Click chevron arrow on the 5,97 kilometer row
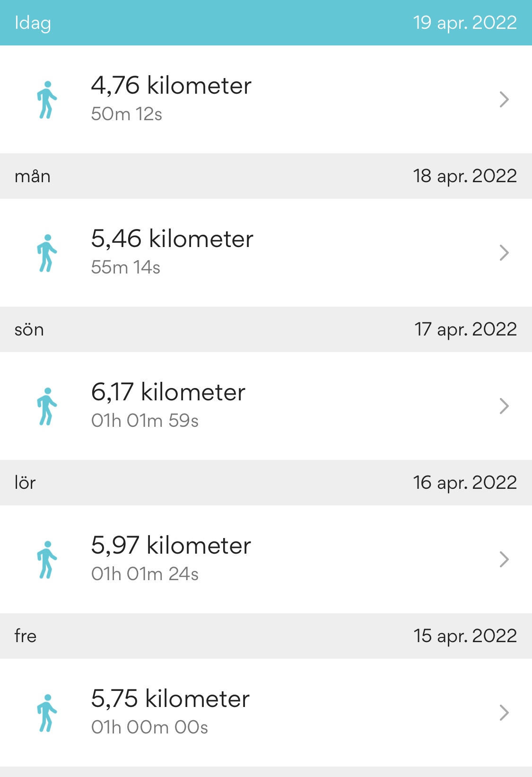 pyautogui.click(x=504, y=560)
